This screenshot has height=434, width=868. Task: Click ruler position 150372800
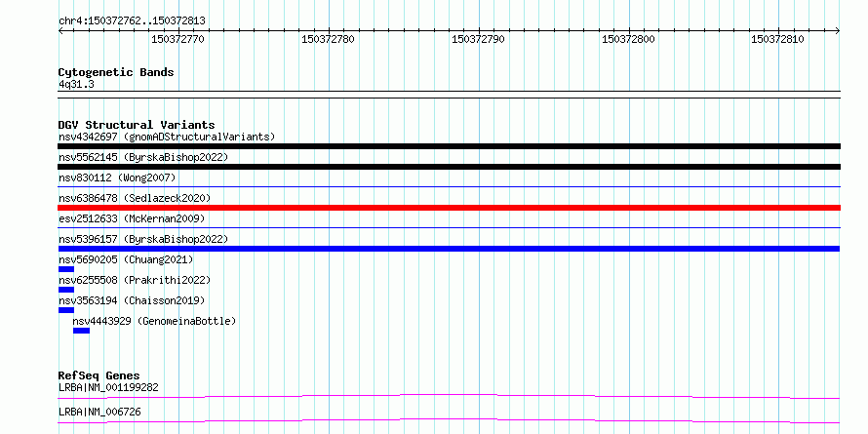tap(628, 39)
